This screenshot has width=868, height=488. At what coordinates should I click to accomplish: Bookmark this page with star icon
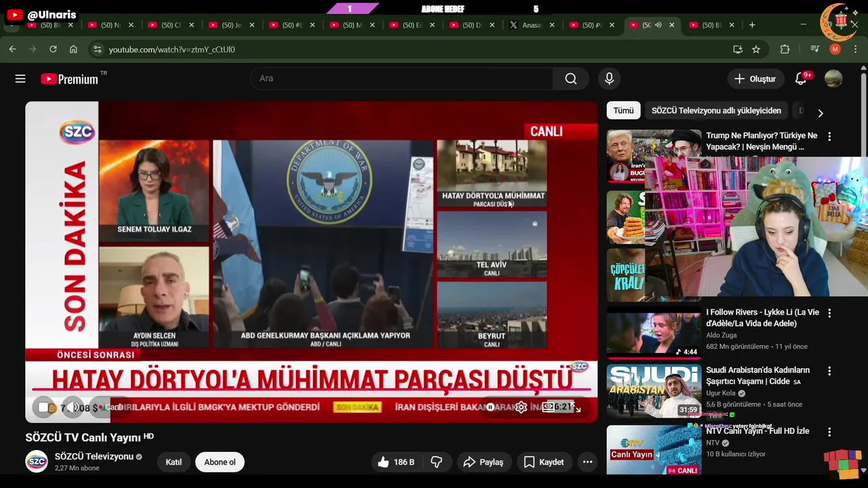click(x=756, y=49)
